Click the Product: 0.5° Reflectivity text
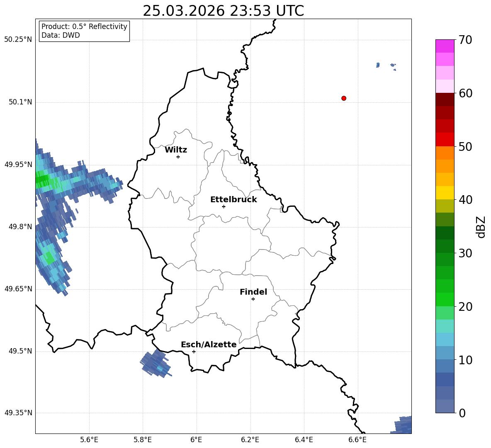491x448 pixels. click(x=84, y=27)
